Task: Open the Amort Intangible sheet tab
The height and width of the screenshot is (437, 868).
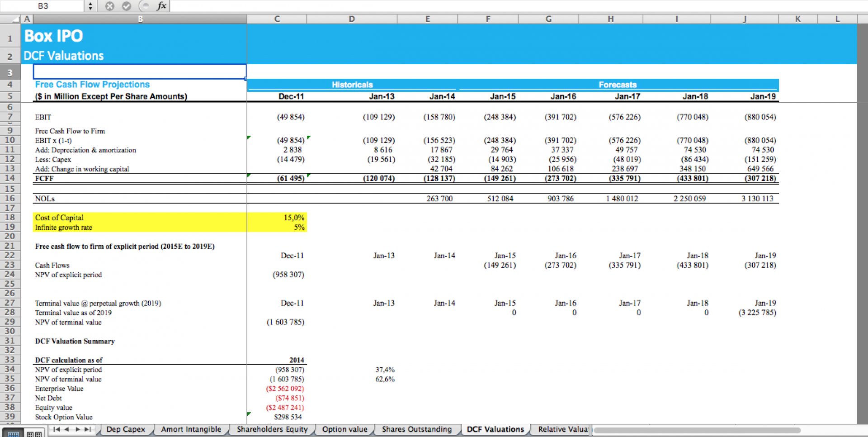Action: pyautogui.click(x=191, y=429)
